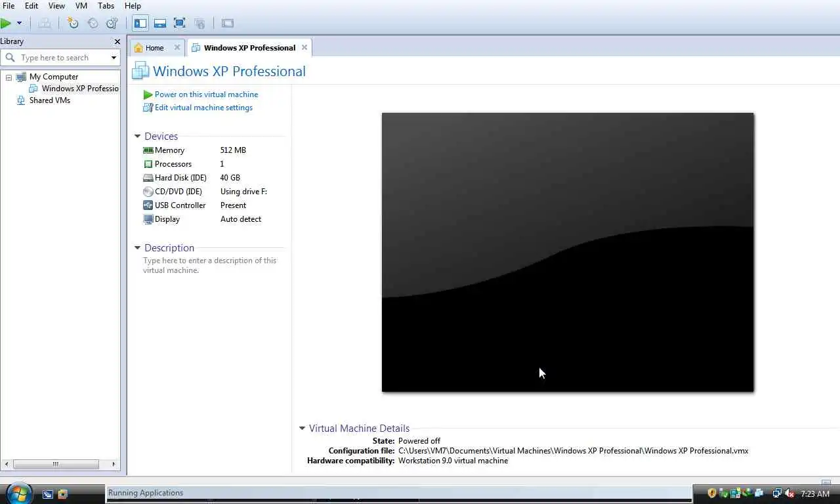The height and width of the screenshot is (504, 840).
Task: Click the Unity mode toolbar icon
Action: 199,23
